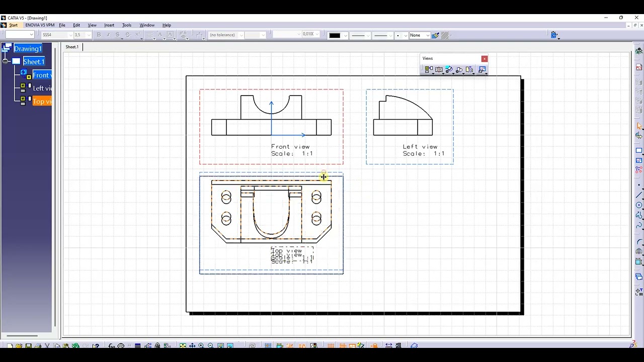Click the Rectangle tool in right toolbar
The image size is (644, 362).
[639, 151]
